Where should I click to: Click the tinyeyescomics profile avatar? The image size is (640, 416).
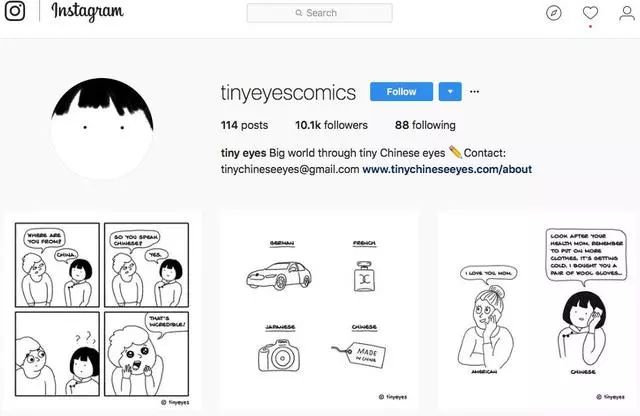(102, 129)
